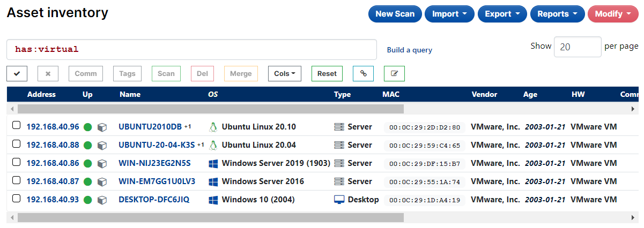The height and width of the screenshot is (228, 644).
Task: Click Windows logo beside Windows Server 2019
Action: (x=213, y=163)
